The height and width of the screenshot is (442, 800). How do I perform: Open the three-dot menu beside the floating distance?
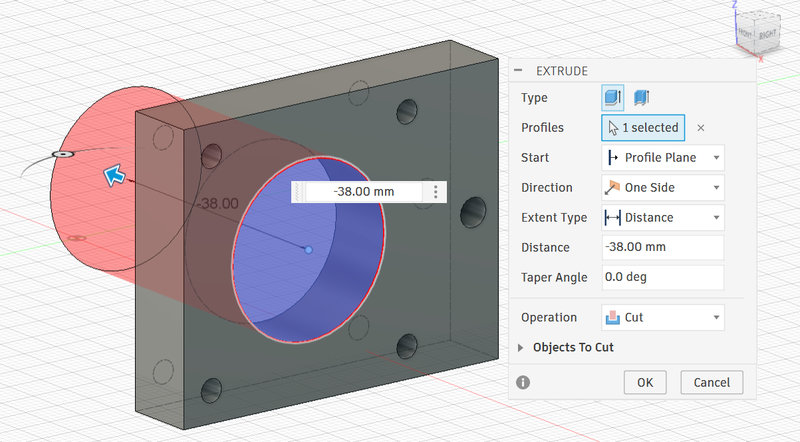pos(435,192)
